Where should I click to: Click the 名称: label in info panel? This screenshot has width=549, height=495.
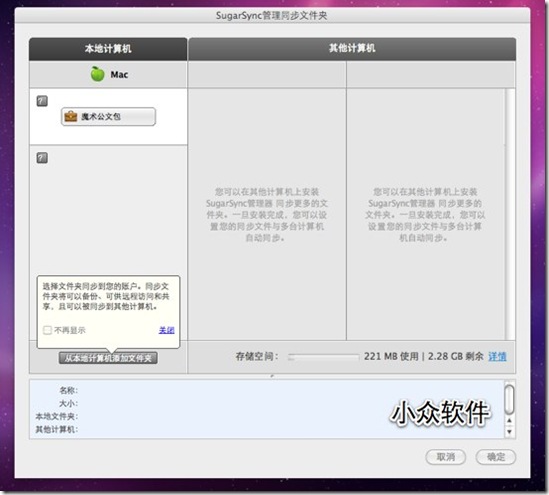coord(69,390)
